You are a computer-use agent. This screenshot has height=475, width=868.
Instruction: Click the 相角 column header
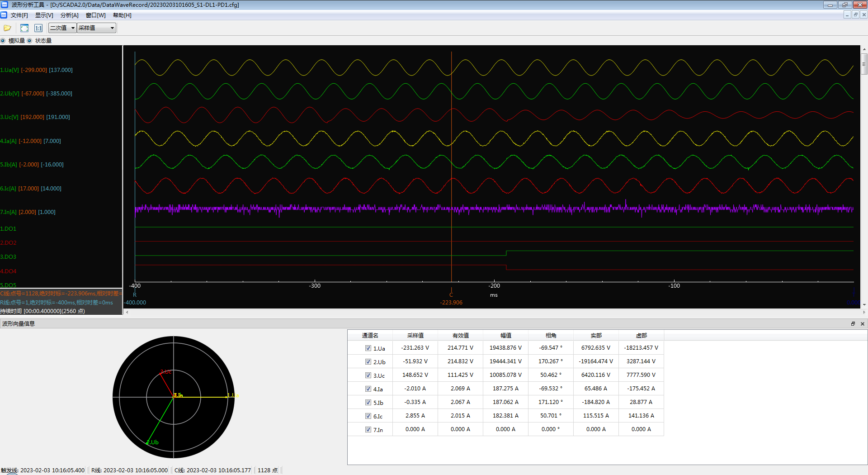click(x=551, y=336)
